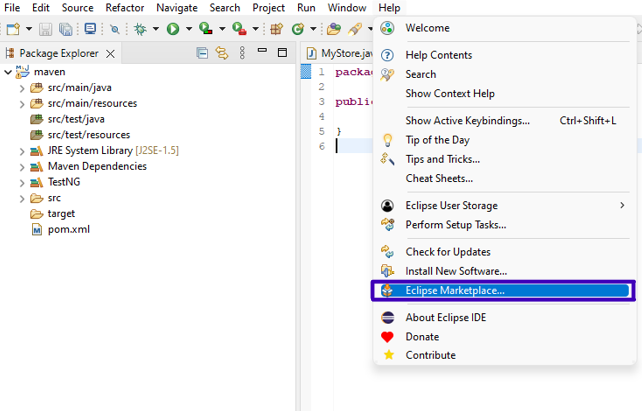The height and width of the screenshot is (411, 642).
Task: Open the New wizard dropdown arrow
Action: pos(29,29)
